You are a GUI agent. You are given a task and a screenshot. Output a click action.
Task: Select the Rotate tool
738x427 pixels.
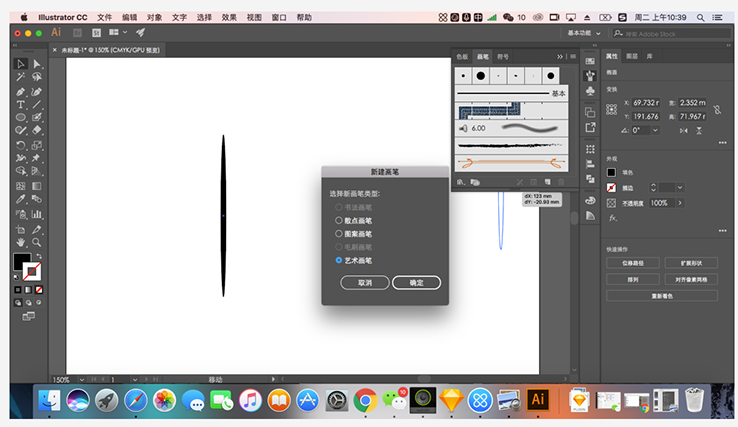point(21,145)
